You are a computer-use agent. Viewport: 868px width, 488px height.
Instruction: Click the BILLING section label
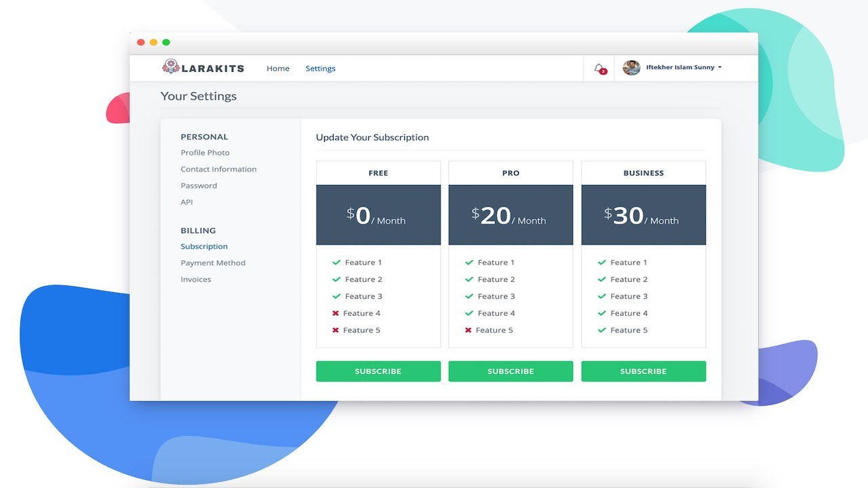click(x=198, y=230)
